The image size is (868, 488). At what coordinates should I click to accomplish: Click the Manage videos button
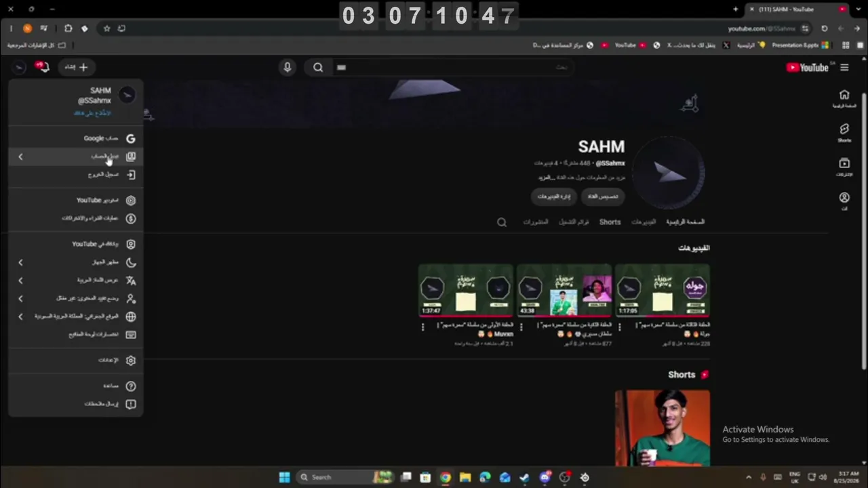click(554, 196)
